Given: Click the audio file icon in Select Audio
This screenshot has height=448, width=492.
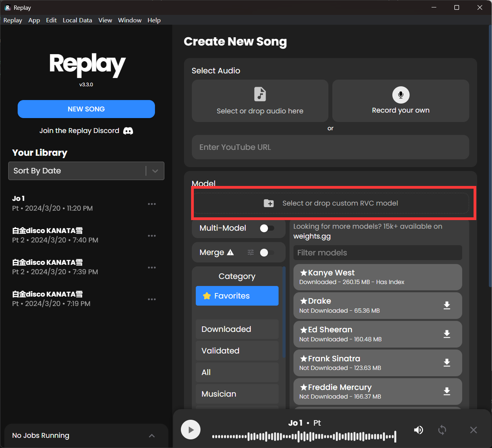Looking at the screenshot, I should pos(260,94).
